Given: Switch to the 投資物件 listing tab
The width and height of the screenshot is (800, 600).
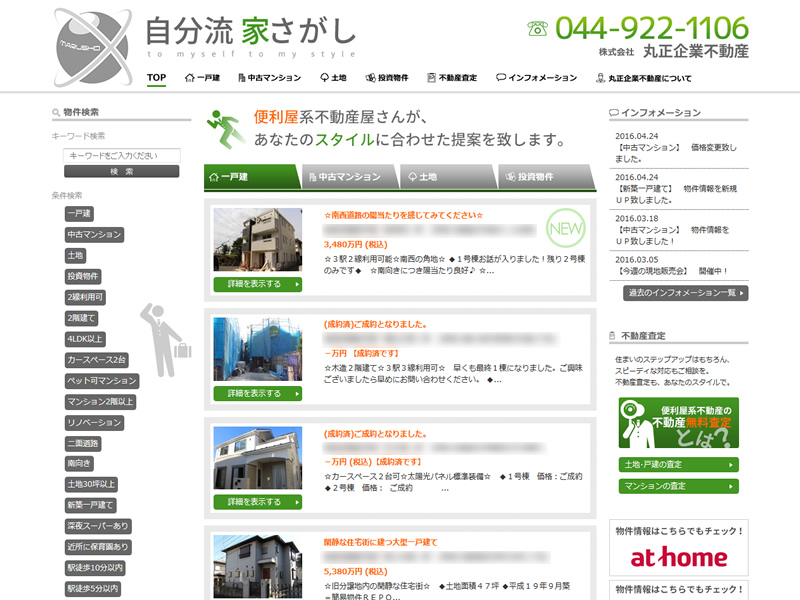Looking at the screenshot, I should pyautogui.click(x=545, y=177).
